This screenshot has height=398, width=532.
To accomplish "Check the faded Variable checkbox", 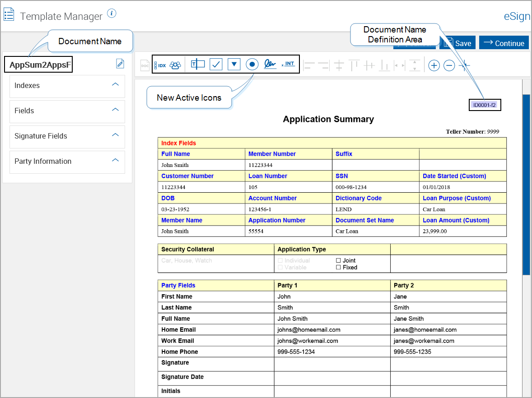I will tap(280, 267).
